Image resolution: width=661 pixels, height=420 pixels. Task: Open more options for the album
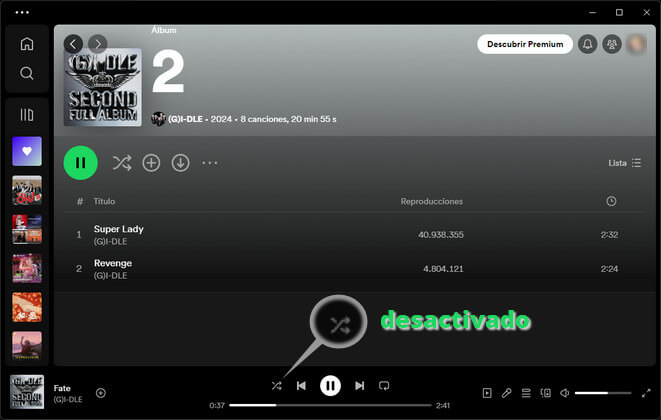pyautogui.click(x=210, y=163)
